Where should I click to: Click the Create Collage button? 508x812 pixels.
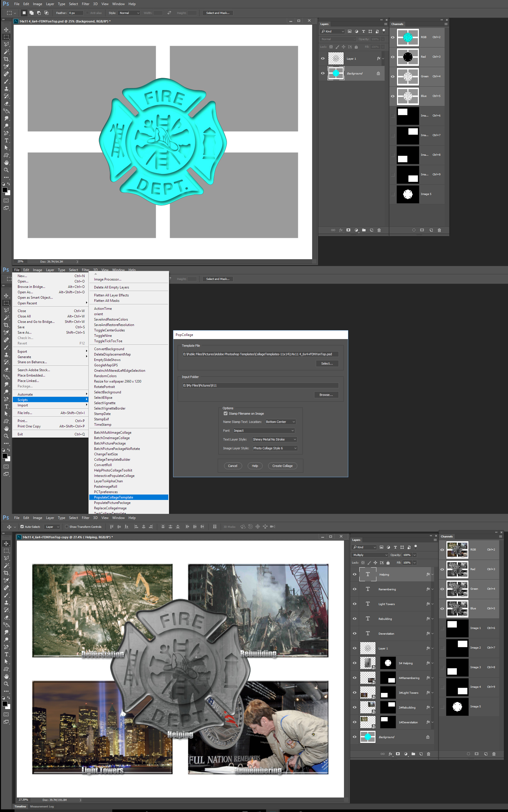click(x=282, y=466)
